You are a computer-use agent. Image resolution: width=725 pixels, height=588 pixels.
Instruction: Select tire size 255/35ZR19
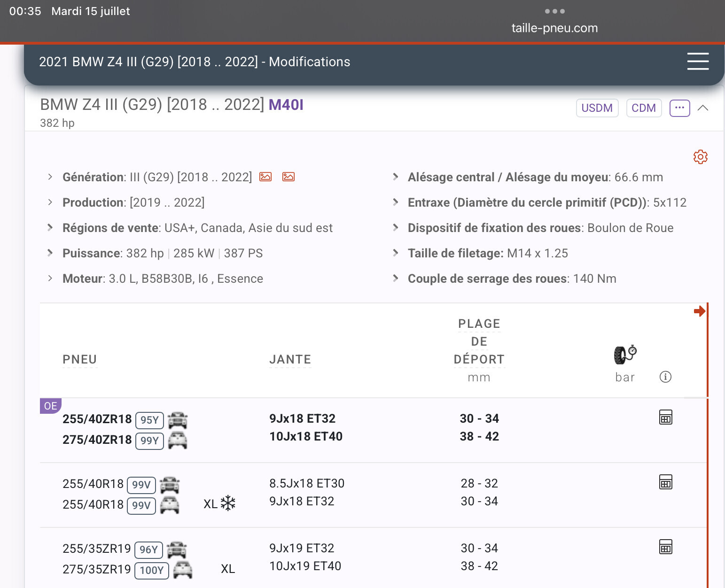(x=97, y=549)
